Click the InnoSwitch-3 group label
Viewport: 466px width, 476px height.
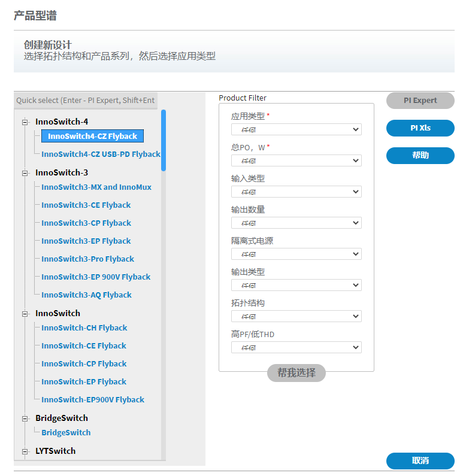pyautogui.click(x=62, y=172)
